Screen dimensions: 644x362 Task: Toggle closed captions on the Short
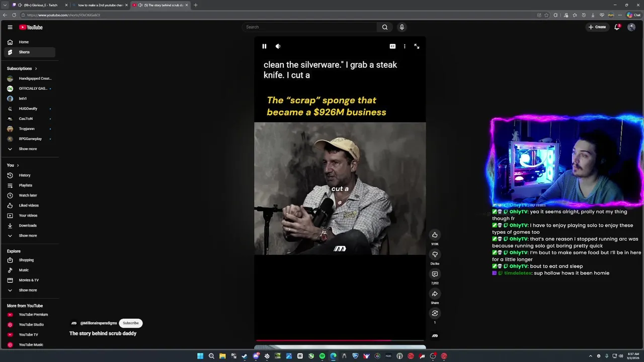tap(392, 46)
